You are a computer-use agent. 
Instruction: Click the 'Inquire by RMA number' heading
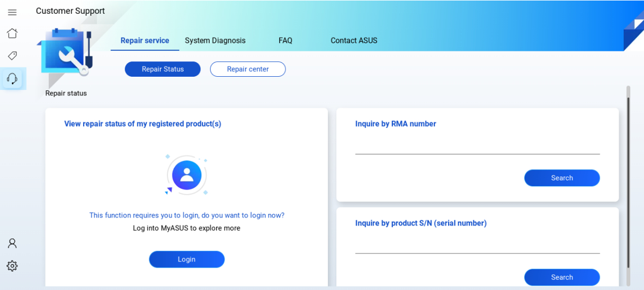point(396,124)
